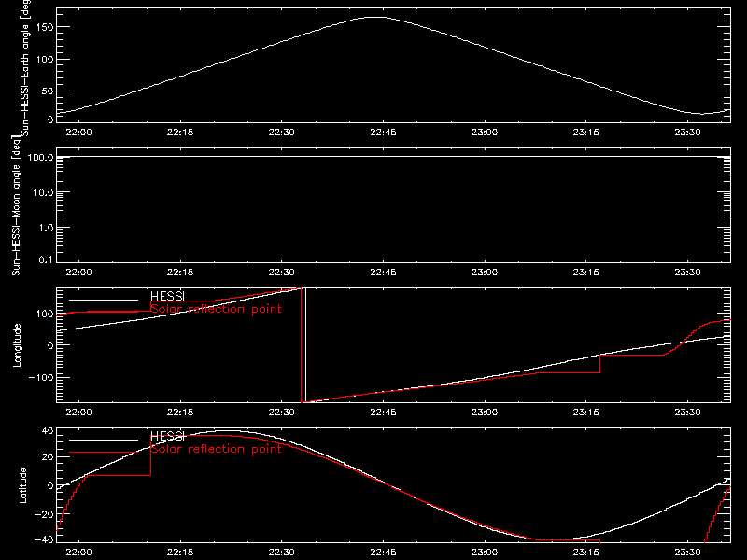
Task: Click the Latitude axis title
Action: point(22,485)
